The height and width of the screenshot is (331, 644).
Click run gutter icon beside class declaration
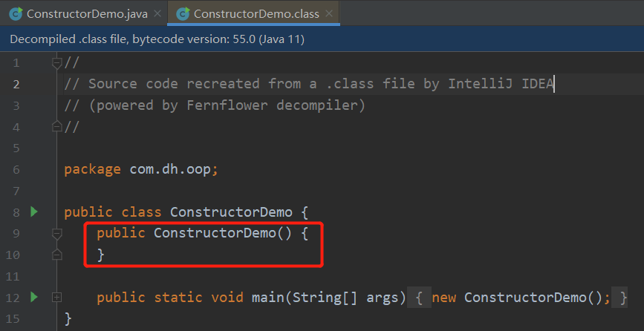click(33, 212)
